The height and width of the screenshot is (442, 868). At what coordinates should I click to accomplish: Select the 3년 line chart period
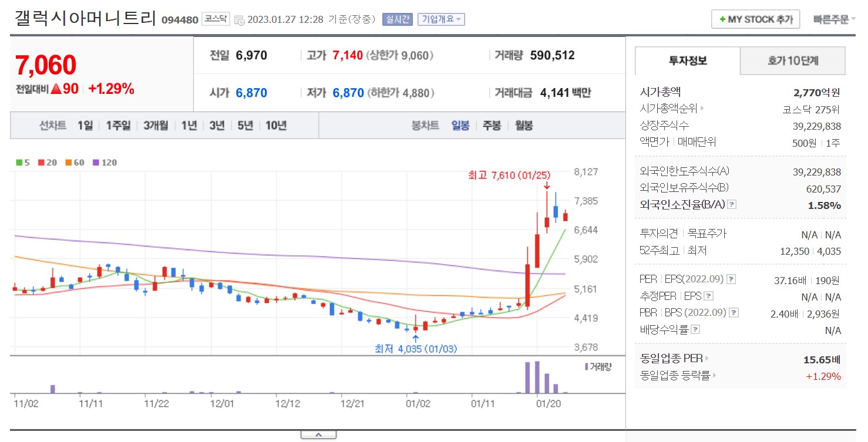tap(217, 125)
